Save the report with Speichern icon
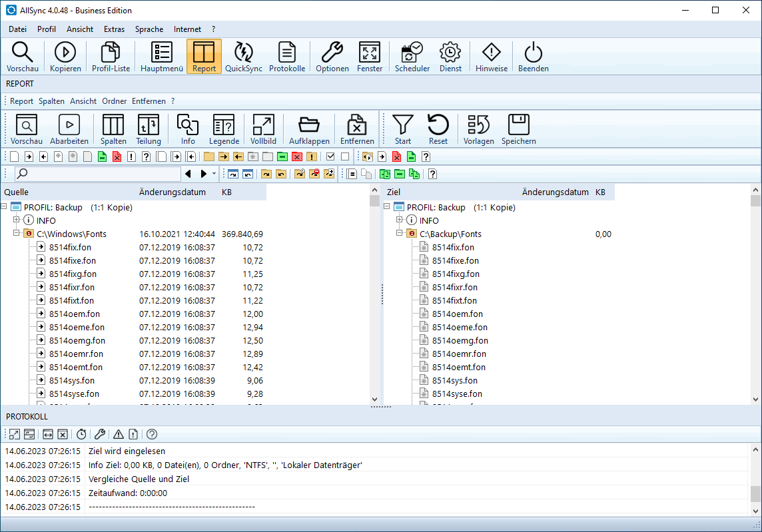 tap(518, 129)
